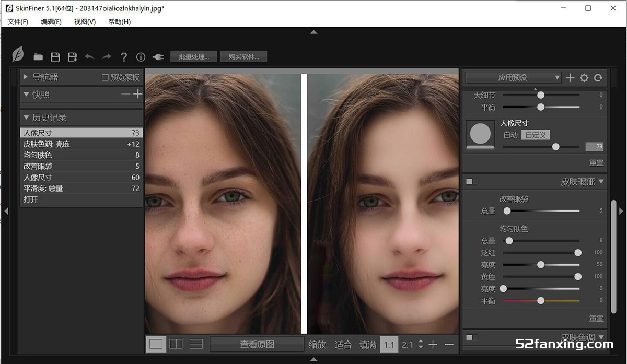Image resolution: width=627 pixels, height=364 pixels.
Task: Set zoom to 2:1
Action: pos(407,345)
